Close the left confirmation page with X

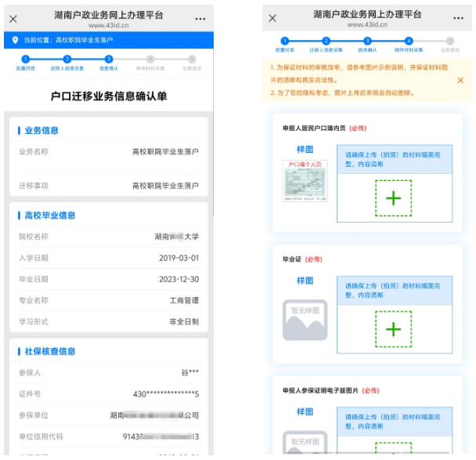point(13,19)
